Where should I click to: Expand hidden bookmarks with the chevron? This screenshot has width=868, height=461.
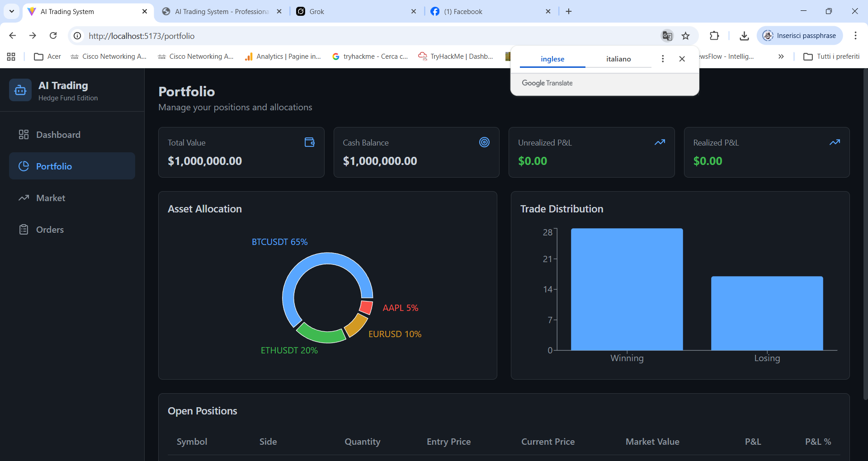pos(781,56)
